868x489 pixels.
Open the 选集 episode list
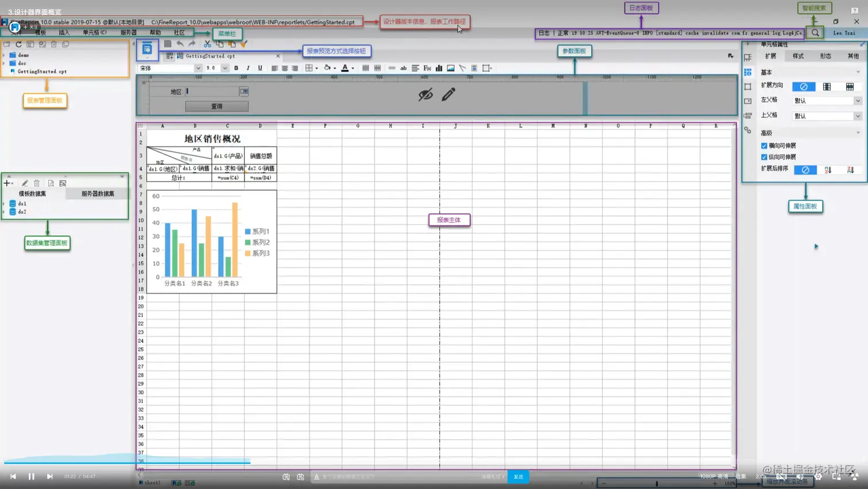(x=741, y=476)
